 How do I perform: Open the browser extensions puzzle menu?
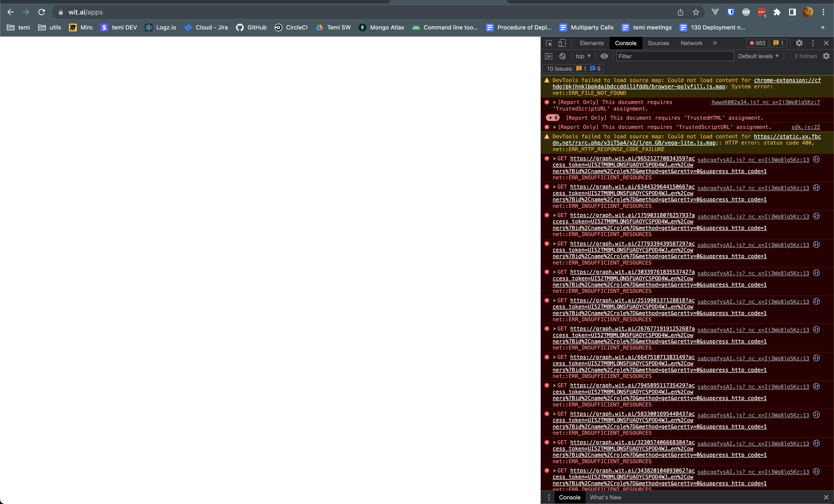(x=777, y=12)
